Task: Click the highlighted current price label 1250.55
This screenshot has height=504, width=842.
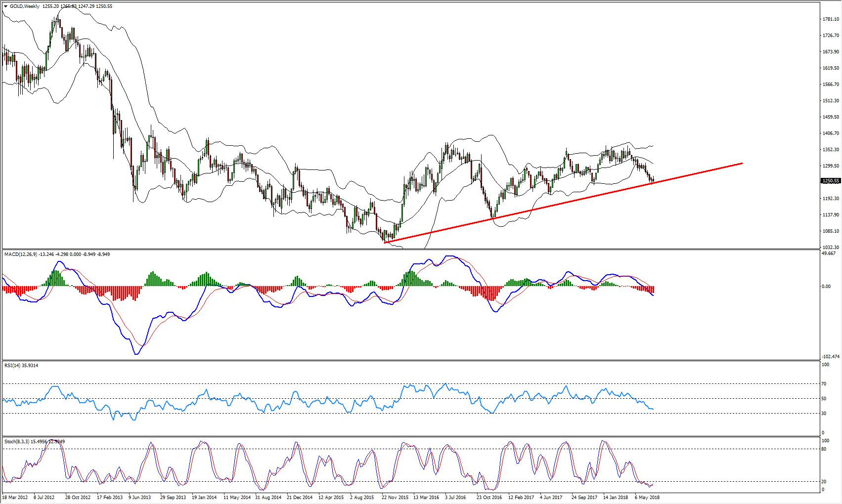Action: click(831, 181)
